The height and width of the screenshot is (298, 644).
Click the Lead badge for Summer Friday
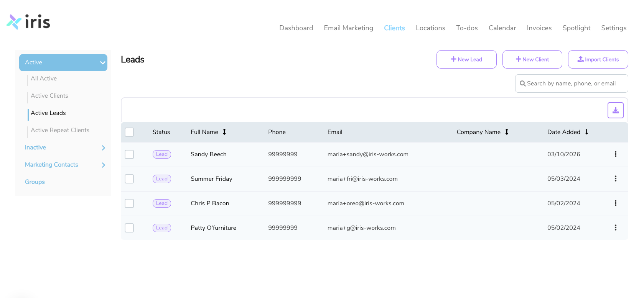(x=162, y=179)
